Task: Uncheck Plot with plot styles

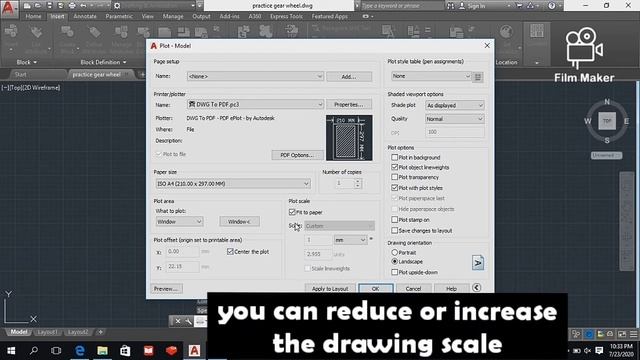Action: click(x=394, y=188)
